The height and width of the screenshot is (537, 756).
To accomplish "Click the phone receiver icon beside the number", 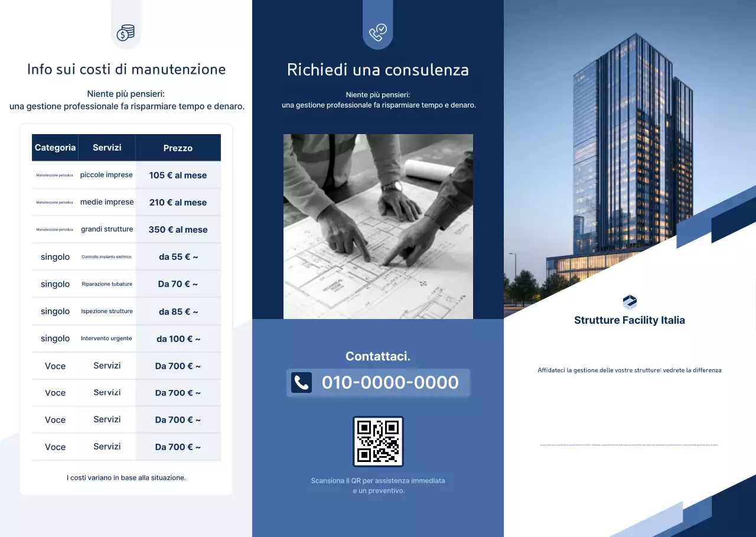I will coord(301,382).
